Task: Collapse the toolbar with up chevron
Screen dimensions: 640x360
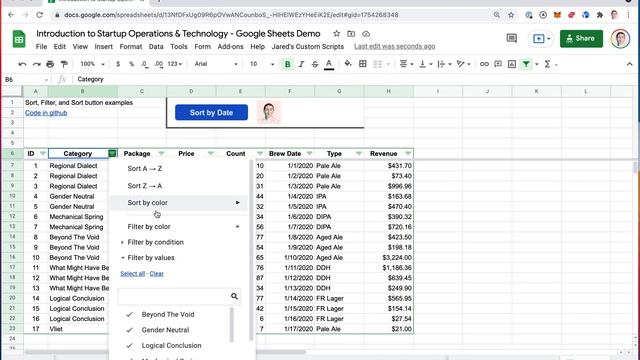Action: pos(629,64)
